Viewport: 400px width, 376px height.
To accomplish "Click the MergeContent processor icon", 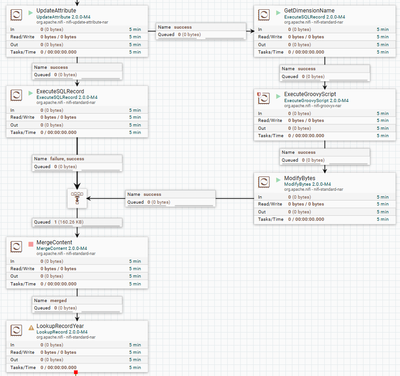I will click(x=16, y=247).
